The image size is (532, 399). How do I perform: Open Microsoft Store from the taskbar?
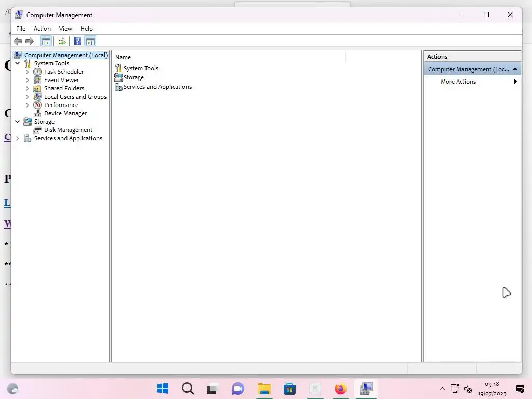tap(289, 389)
